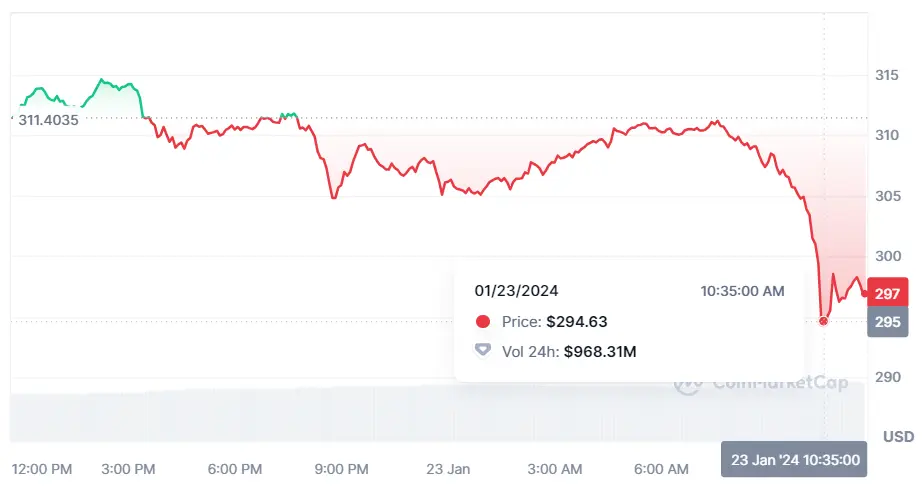The image size is (924, 495).
Task: Click the USD currency label
Action: [x=898, y=437]
